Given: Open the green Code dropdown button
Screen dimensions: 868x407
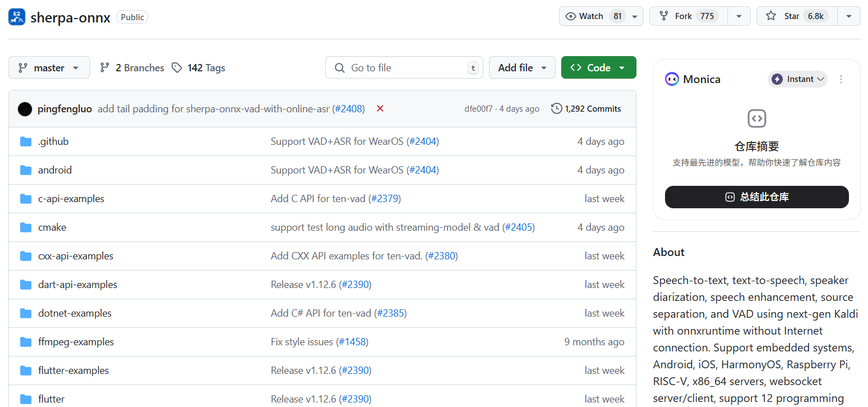Looking at the screenshot, I should pyautogui.click(x=598, y=67).
